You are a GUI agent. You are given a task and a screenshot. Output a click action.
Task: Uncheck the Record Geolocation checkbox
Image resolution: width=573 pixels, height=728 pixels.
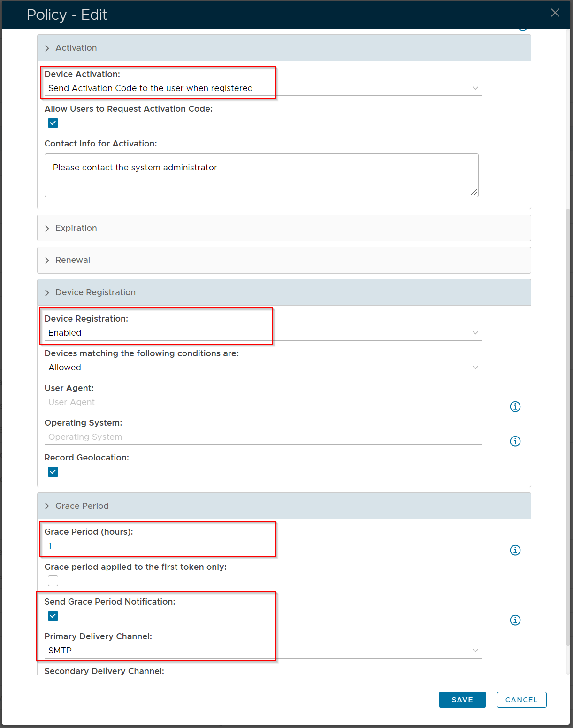[53, 472]
